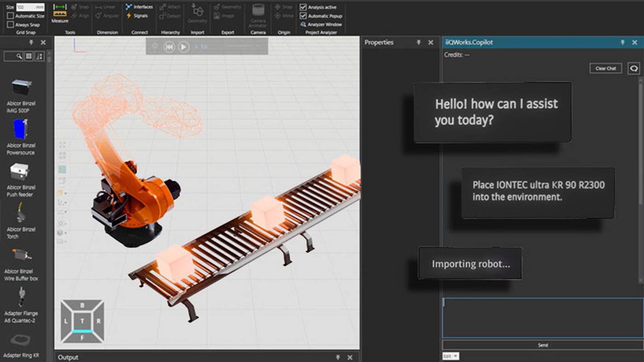Click the grid view icon above the library
The height and width of the screenshot is (362, 644).
point(29,56)
